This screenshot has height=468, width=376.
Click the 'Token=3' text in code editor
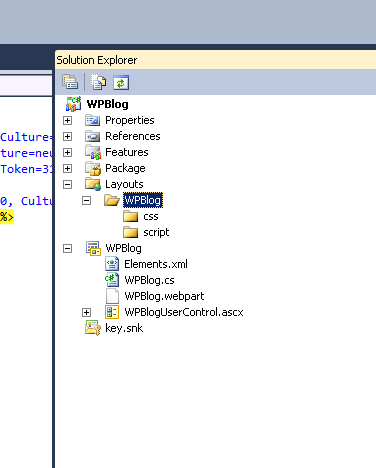(26, 169)
